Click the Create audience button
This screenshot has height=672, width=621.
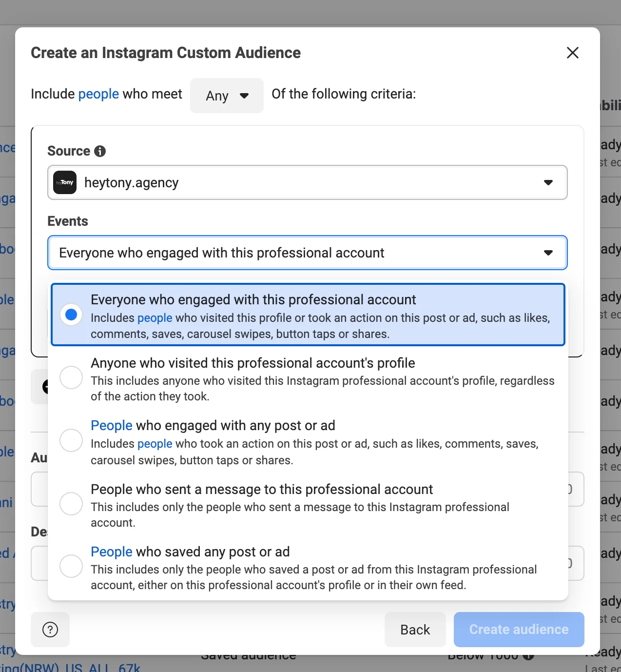519,630
